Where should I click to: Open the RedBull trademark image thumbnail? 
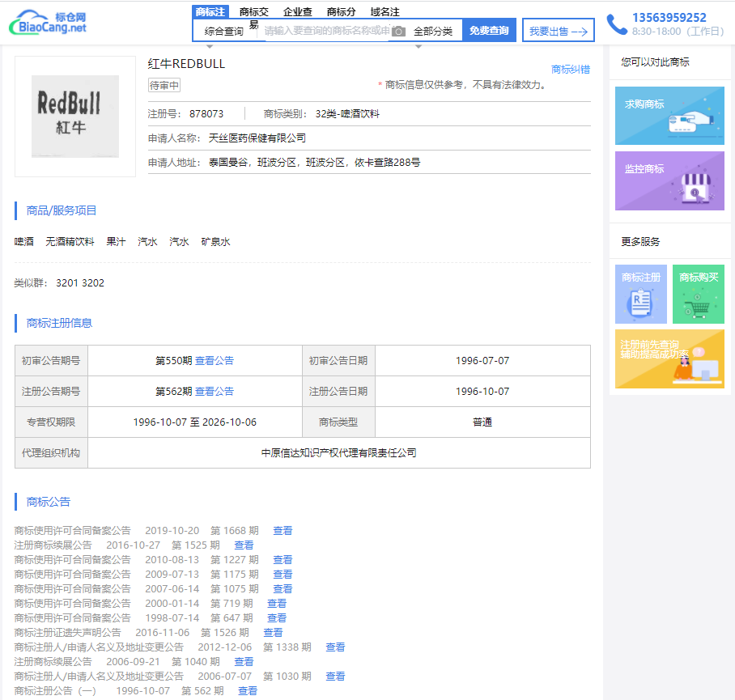(x=75, y=117)
